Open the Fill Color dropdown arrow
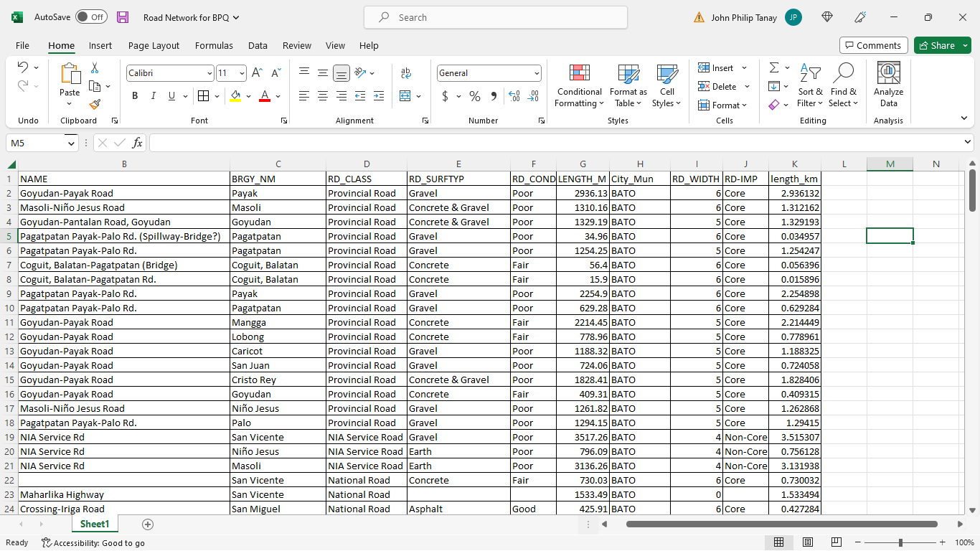This screenshot has width=980, height=551. pyautogui.click(x=249, y=96)
